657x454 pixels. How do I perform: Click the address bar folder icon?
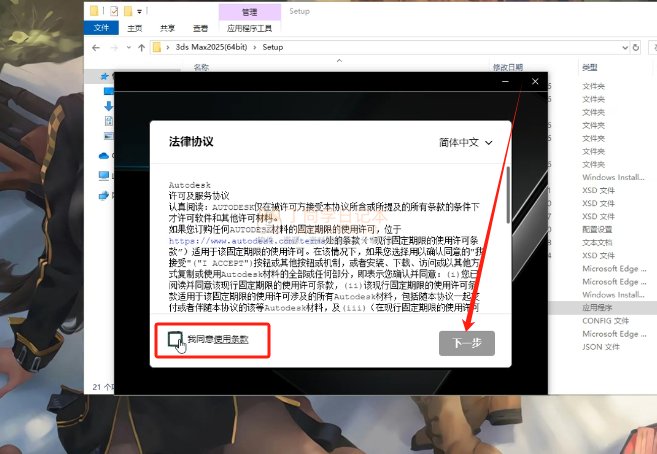tap(157, 47)
